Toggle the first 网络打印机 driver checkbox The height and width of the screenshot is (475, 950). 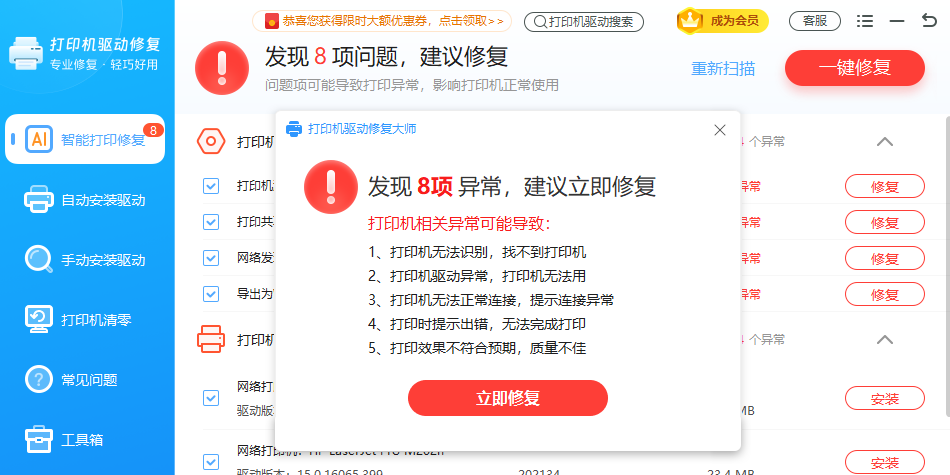pos(211,398)
